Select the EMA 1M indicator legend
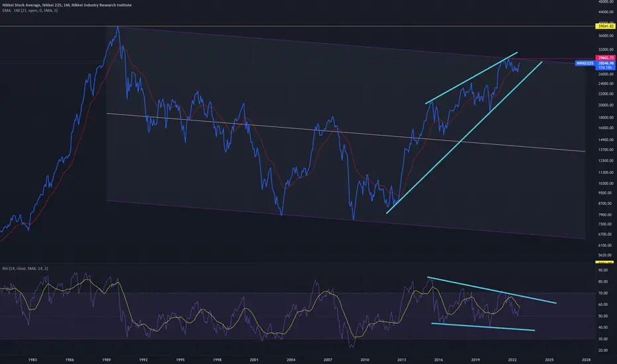 pyautogui.click(x=30, y=11)
